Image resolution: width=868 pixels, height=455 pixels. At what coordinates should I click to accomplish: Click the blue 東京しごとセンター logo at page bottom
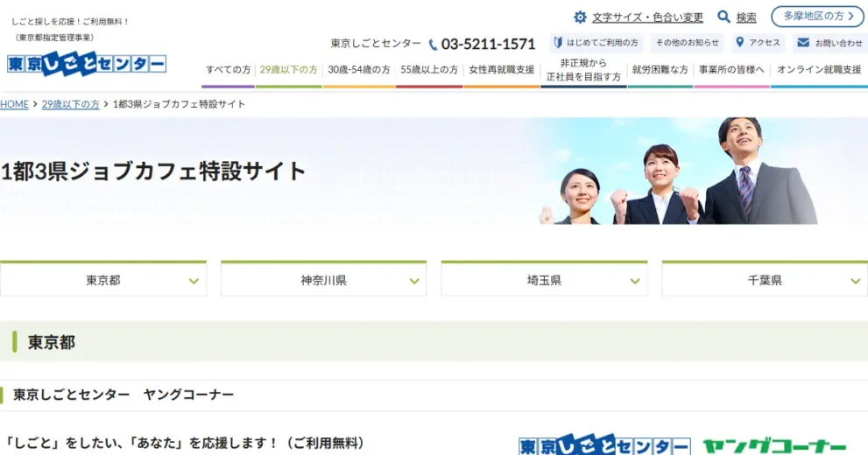(x=604, y=445)
